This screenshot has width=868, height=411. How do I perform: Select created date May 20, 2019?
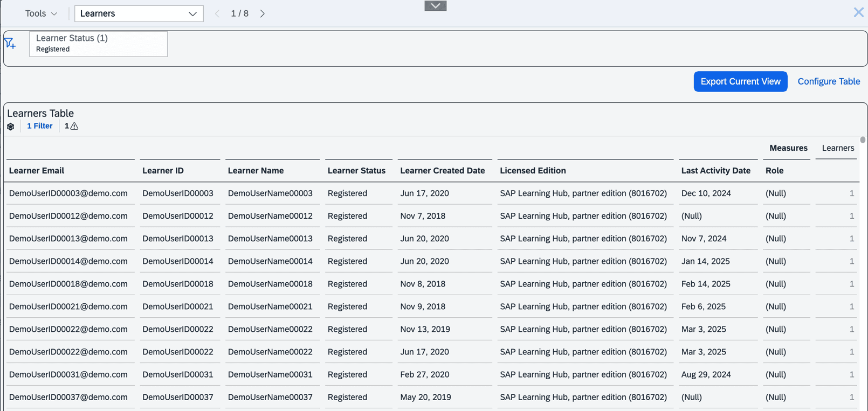tap(425, 397)
